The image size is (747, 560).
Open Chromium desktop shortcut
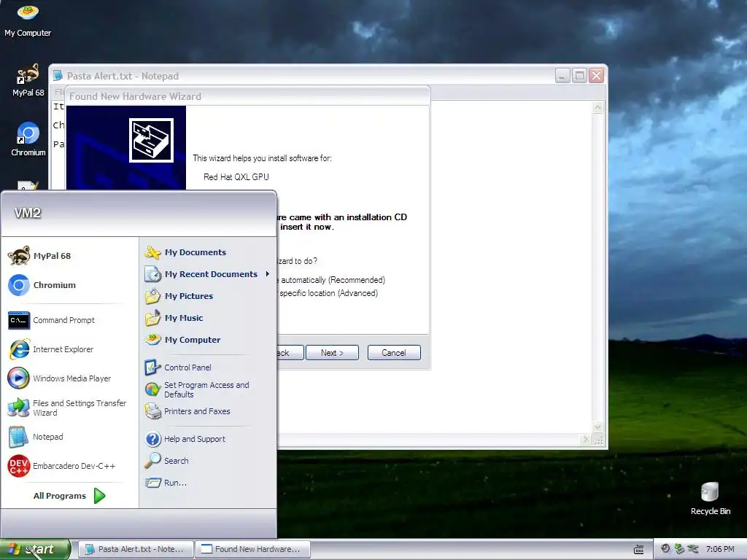coord(28,139)
